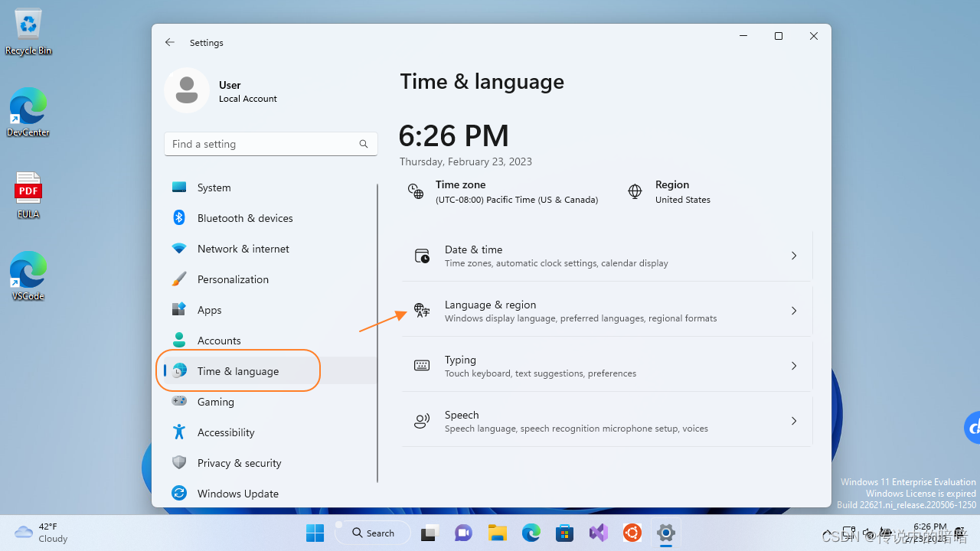This screenshot has width=980, height=551.
Task: Click the Settings gear taskbar icon
Action: click(x=666, y=533)
